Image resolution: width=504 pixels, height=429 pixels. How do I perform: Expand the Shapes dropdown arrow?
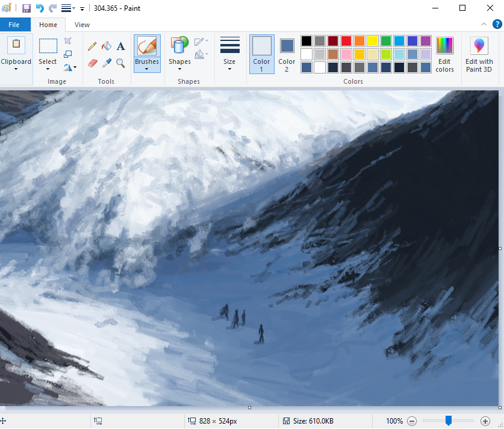[179, 69]
